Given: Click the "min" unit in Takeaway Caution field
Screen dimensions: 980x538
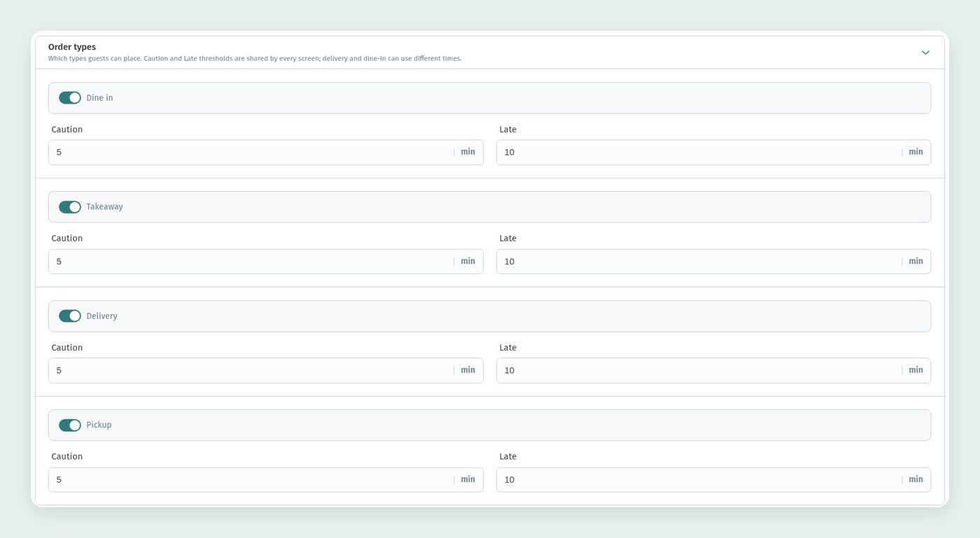Looking at the screenshot, I should point(468,261).
